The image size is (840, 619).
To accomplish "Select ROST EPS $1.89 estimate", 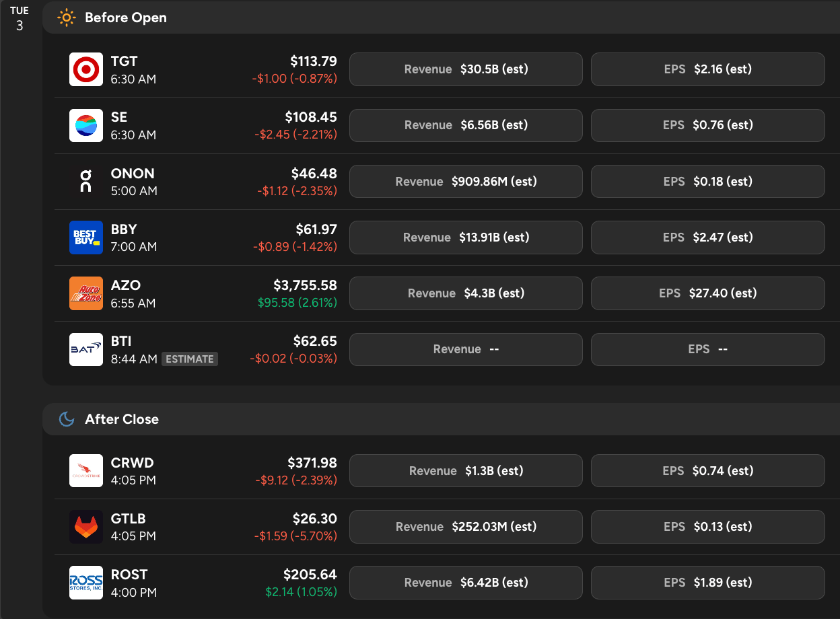I will tap(708, 583).
